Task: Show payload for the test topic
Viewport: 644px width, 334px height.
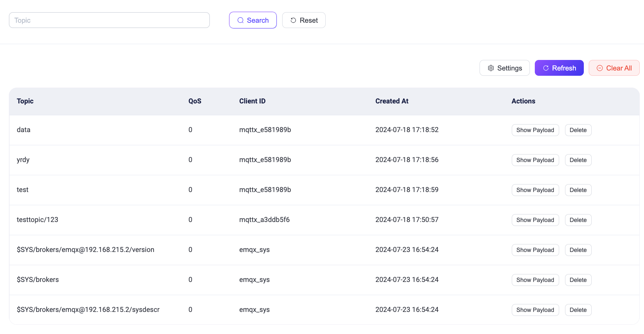Action: click(x=535, y=190)
